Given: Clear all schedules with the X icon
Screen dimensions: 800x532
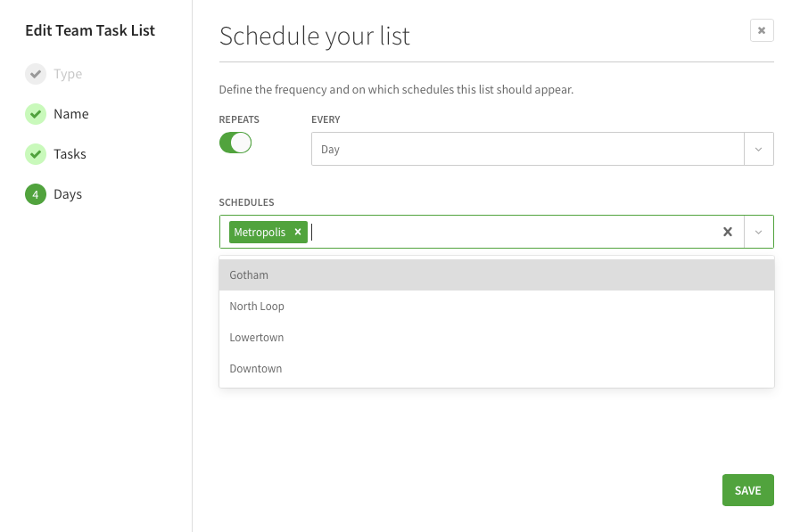Looking at the screenshot, I should [728, 232].
